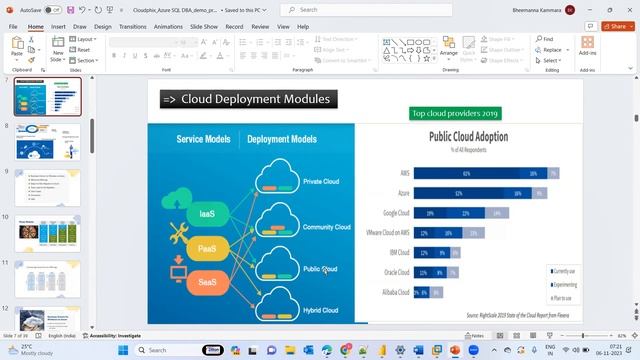Cut the selection with scissors icon

(x=31, y=40)
